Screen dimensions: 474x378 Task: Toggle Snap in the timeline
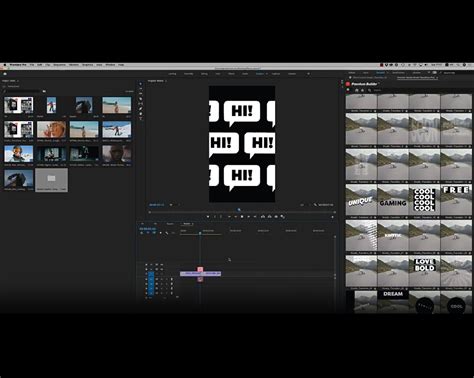(148, 233)
